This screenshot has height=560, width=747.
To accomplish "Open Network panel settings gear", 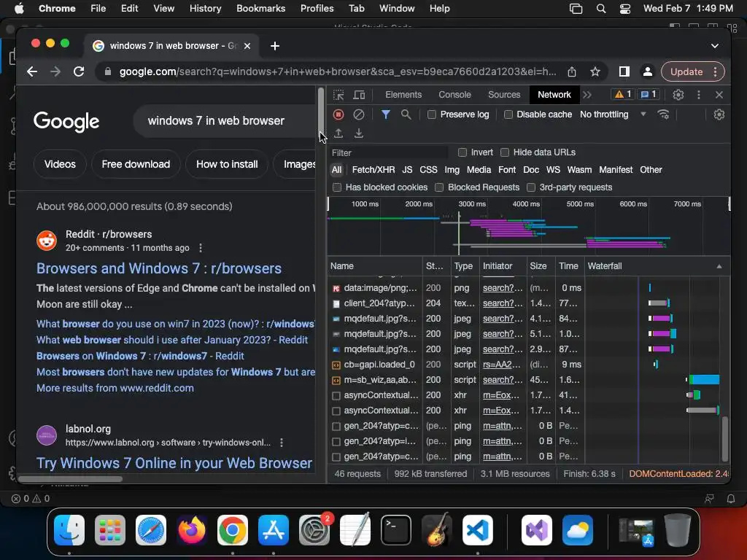I will click(719, 114).
